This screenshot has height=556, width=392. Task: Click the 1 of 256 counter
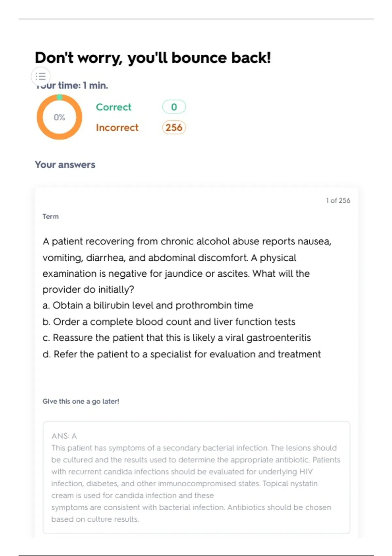point(338,200)
